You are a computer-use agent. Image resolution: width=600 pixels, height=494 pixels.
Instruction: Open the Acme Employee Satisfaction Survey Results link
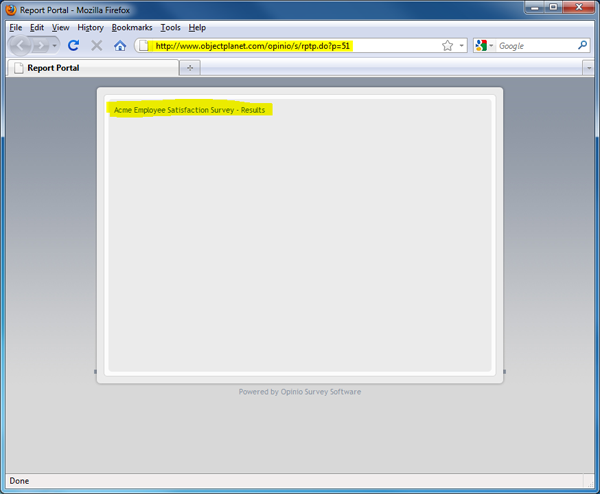pos(190,110)
